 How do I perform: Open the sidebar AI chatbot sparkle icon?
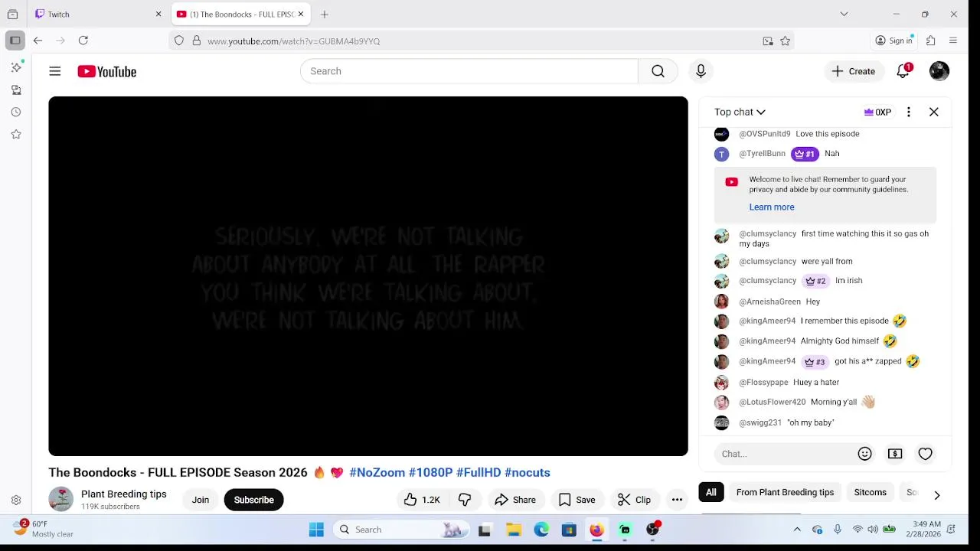pos(16,68)
